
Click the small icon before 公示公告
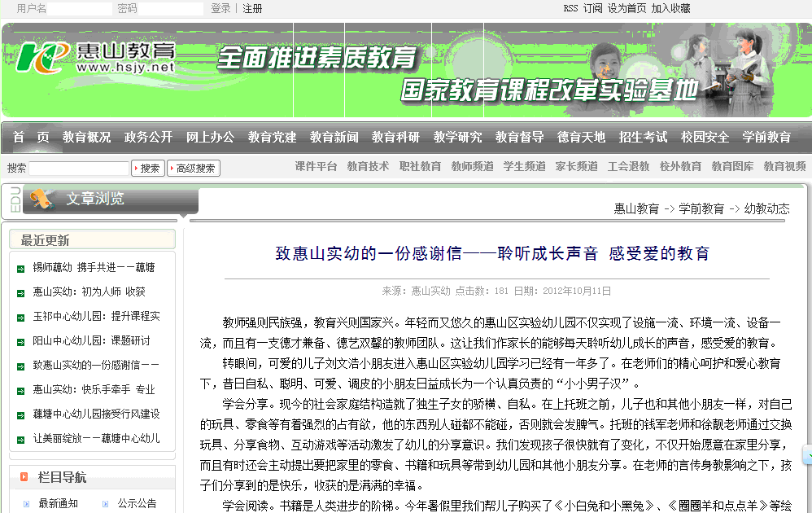(106, 504)
